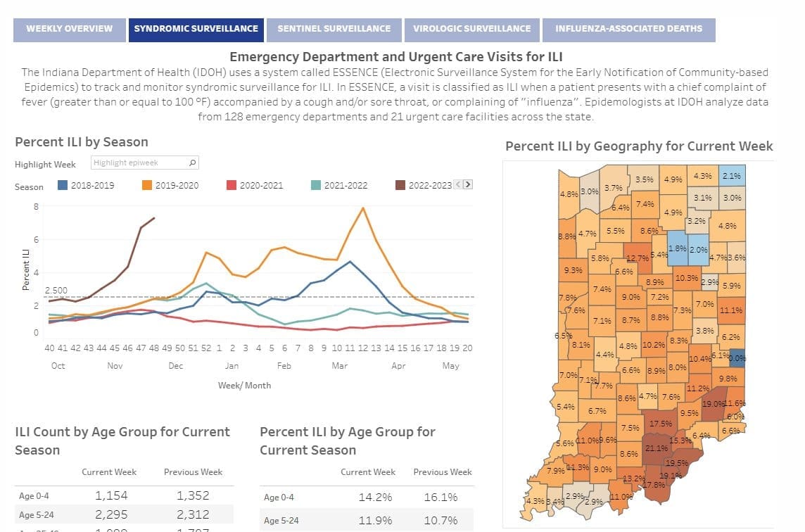
Task: Highlight the 2020-2021 season legend item
Action: (255, 185)
